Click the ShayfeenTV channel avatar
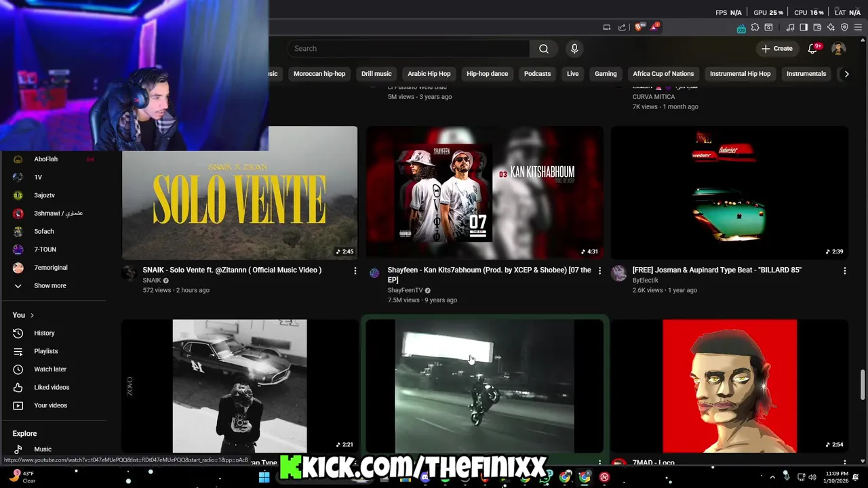This screenshot has height=488, width=868. (374, 273)
